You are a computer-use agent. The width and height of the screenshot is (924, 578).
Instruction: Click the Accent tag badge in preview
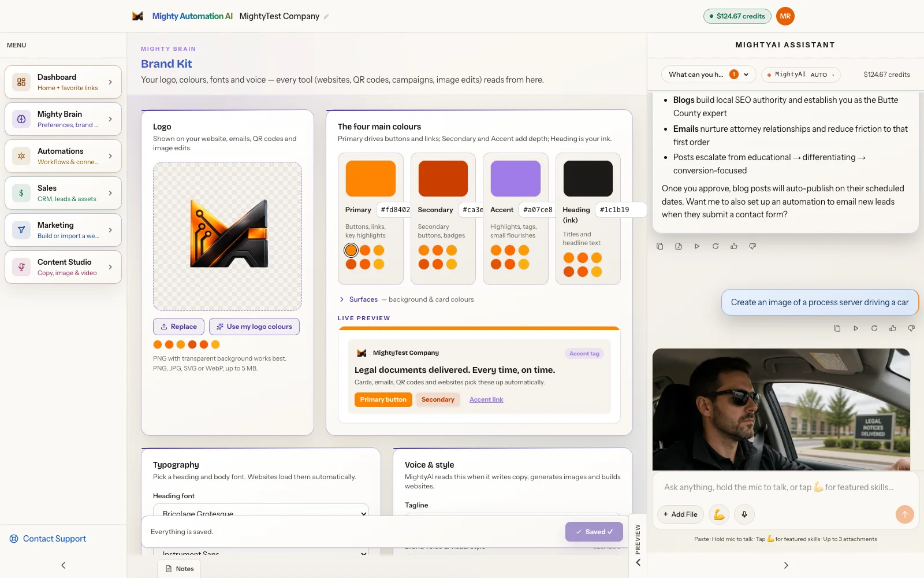click(x=584, y=354)
